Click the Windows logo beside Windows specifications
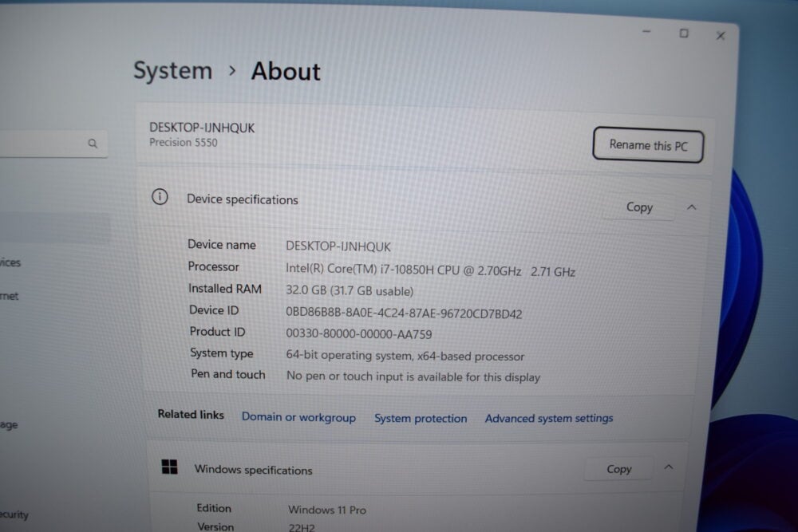Image resolution: width=798 pixels, height=532 pixels. (x=169, y=467)
